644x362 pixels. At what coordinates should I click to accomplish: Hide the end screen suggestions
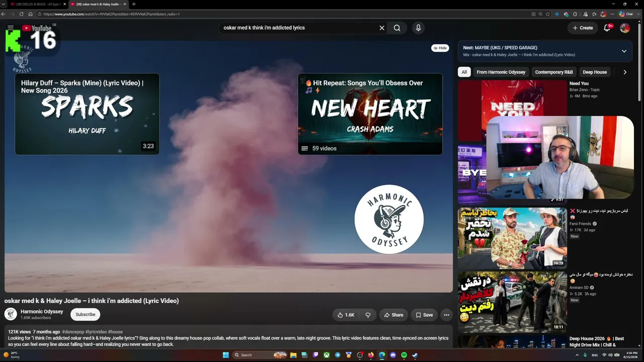pyautogui.click(x=440, y=48)
